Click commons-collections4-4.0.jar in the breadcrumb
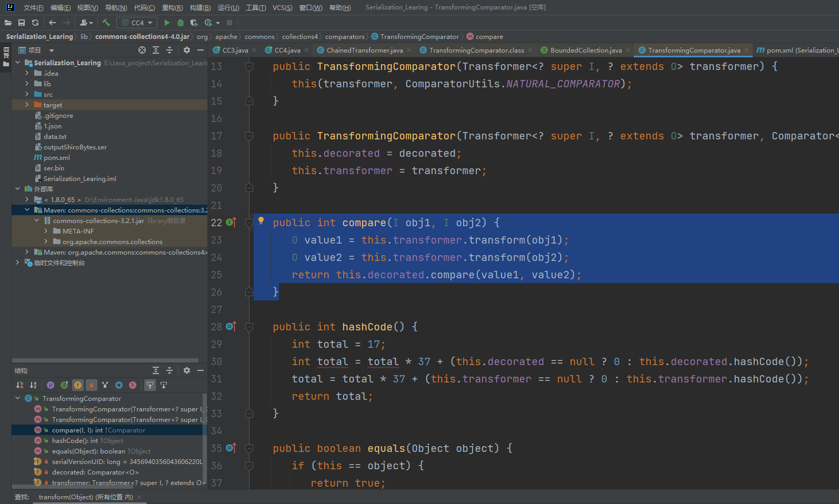Screen dimensions: 839x504 click(x=142, y=36)
